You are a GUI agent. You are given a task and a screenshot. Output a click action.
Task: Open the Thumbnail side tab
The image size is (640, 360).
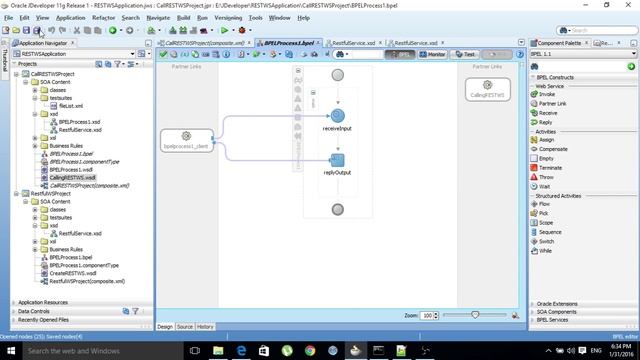[x=4, y=61]
